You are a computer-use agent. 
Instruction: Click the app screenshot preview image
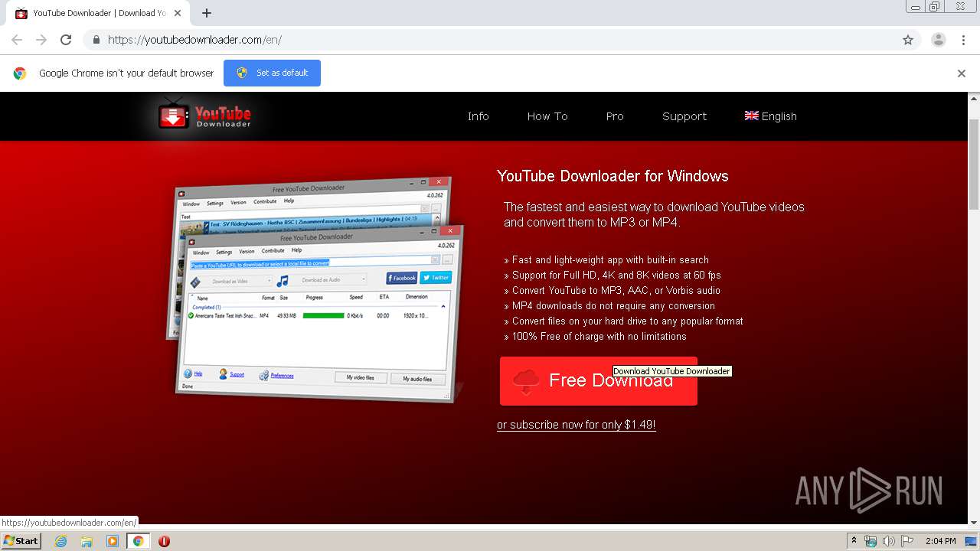click(x=315, y=289)
